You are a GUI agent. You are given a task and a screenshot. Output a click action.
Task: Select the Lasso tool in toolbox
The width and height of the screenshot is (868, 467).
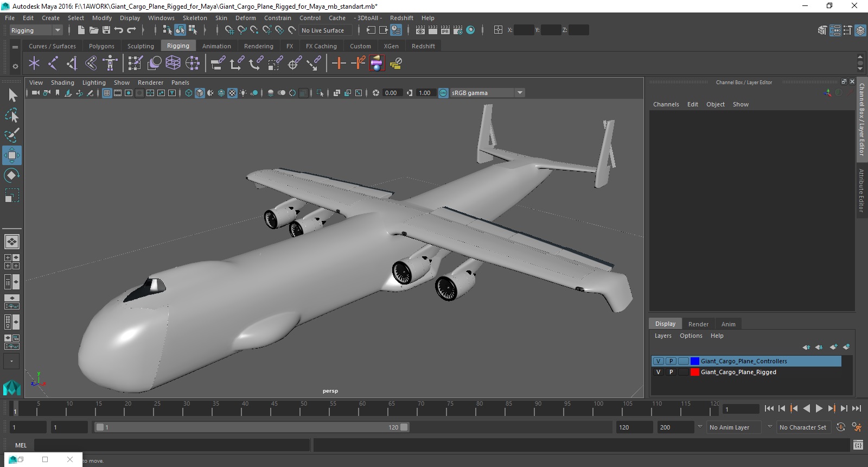pyautogui.click(x=12, y=115)
